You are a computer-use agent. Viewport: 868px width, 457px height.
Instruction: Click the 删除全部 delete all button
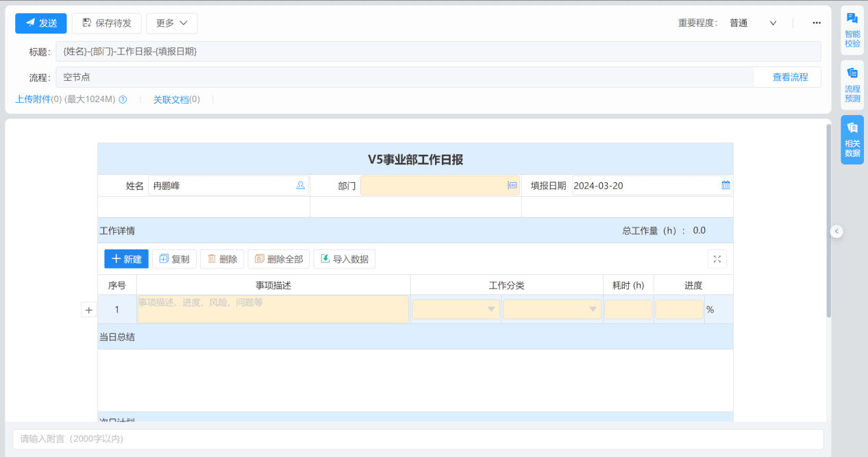279,259
